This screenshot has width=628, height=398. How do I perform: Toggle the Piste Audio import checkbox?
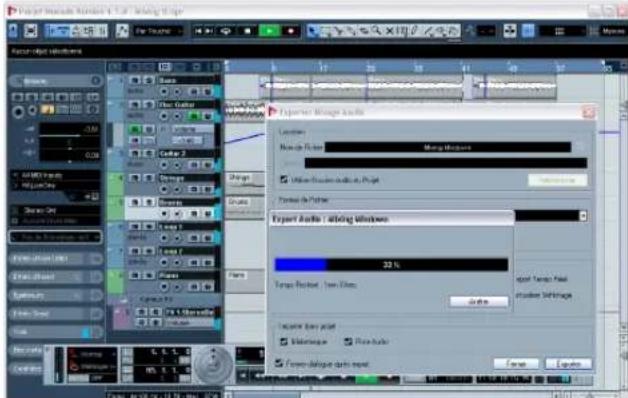pyautogui.click(x=348, y=342)
